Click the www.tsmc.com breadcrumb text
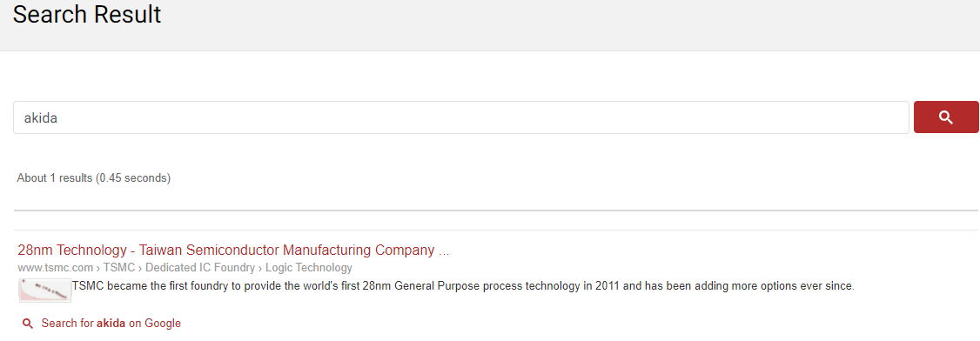Viewport: 980px width, 341px height. coord(56,268)
